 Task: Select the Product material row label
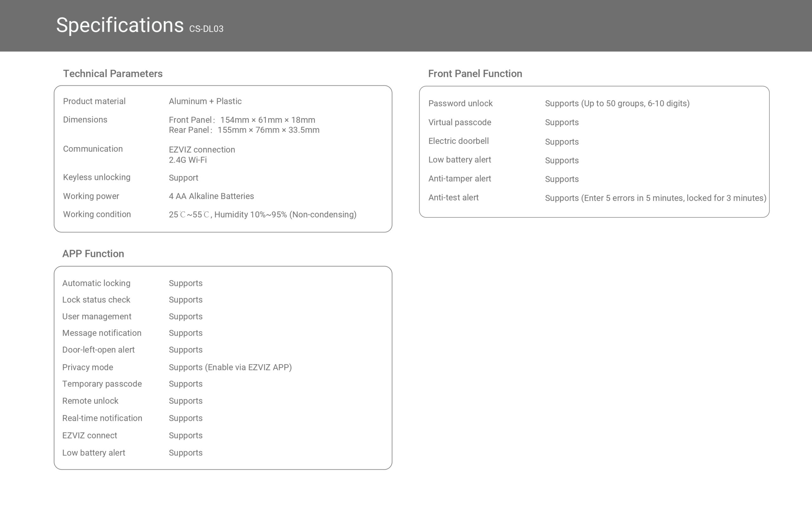click(x=94, y=101)
